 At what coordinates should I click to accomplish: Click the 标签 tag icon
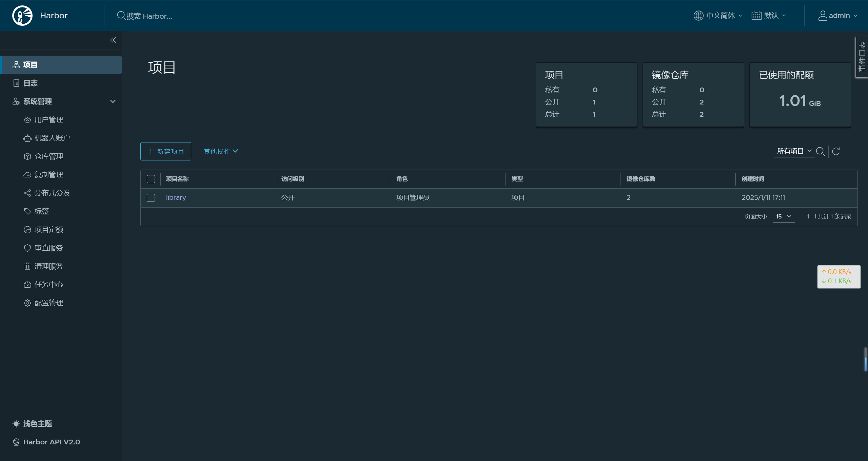[27, 211]
